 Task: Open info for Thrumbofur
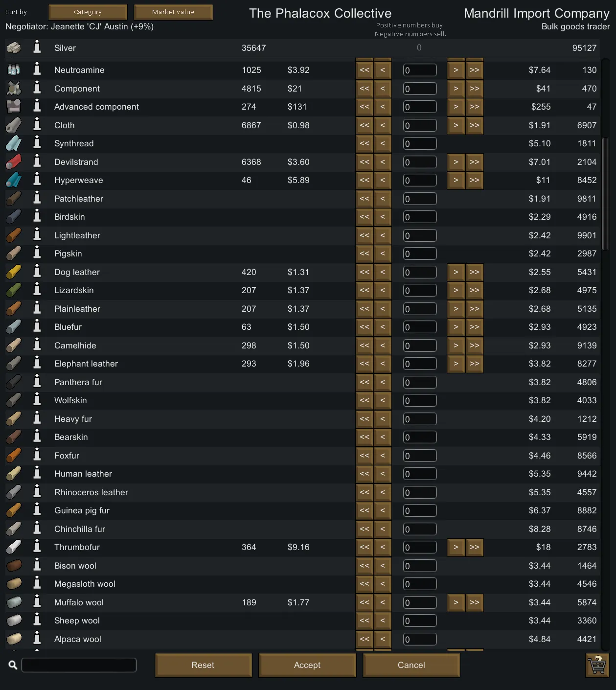[37, 547]
